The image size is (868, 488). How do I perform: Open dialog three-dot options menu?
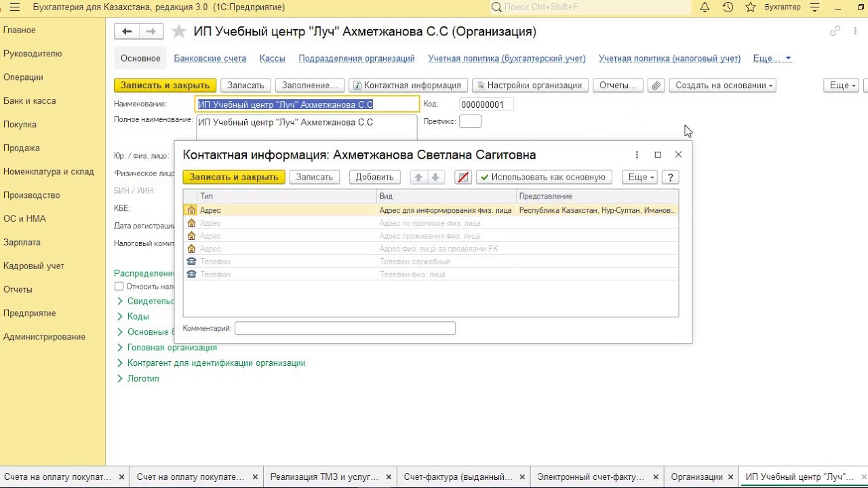[x=637, y=155]
